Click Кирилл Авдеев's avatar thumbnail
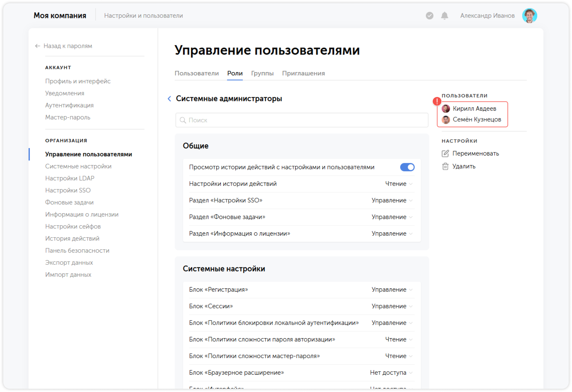The image size is (572, 392). click(x=446, y=109)
